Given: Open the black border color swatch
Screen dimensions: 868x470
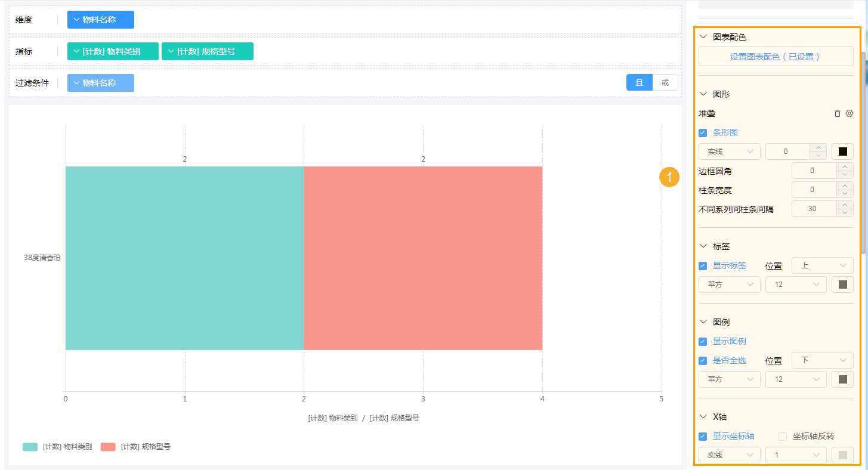Looking at the screenshot, I should point(842,151).
